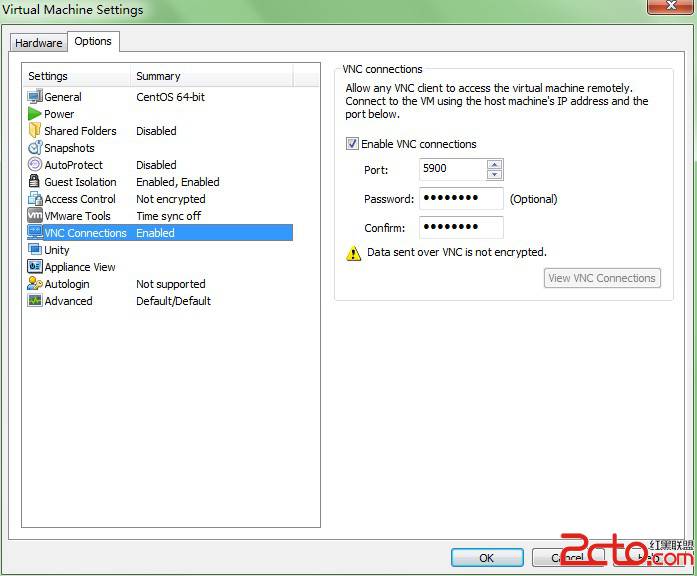697x576 pixels.
Task: Click the Settings column header
Action: point(76,76)
